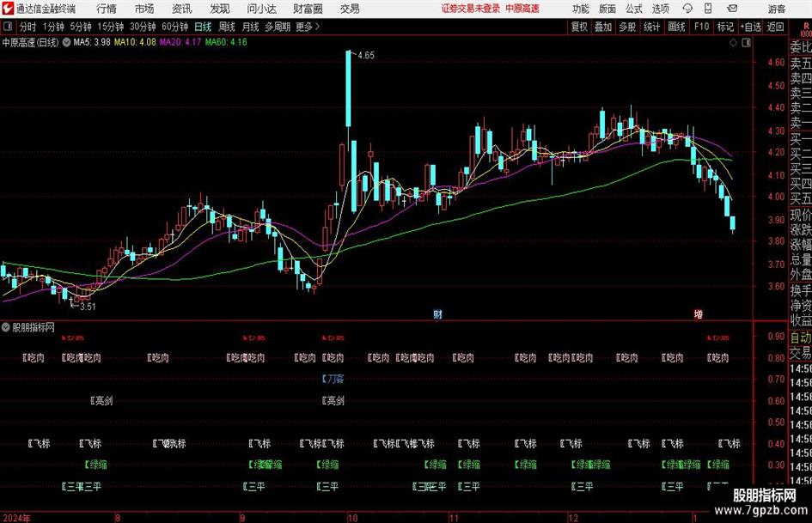
Task: Click the 返回 button
Action: (775, 27)
